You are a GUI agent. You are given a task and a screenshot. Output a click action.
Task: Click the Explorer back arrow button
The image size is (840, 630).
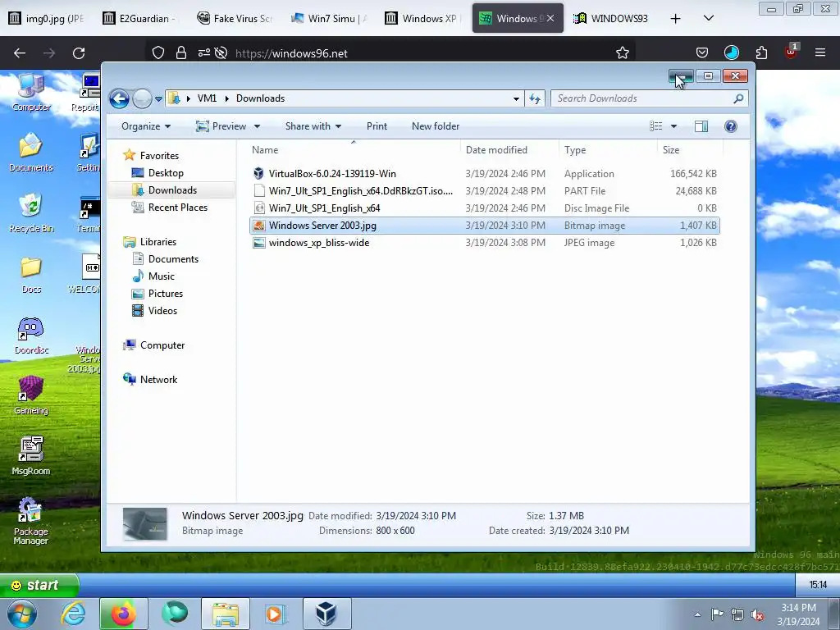(x=119, y=98)
